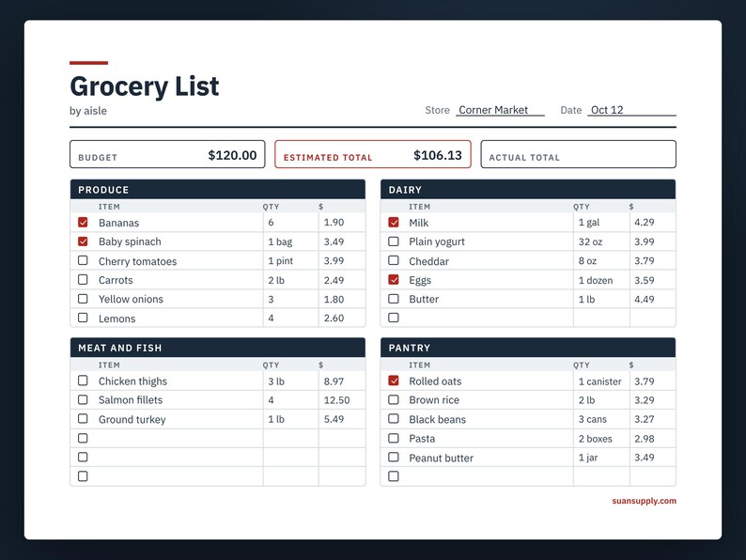Viewport: 746px width, 560px height.
Task: Click the Lemons price 2.60
Action: (x=334, y=318)
